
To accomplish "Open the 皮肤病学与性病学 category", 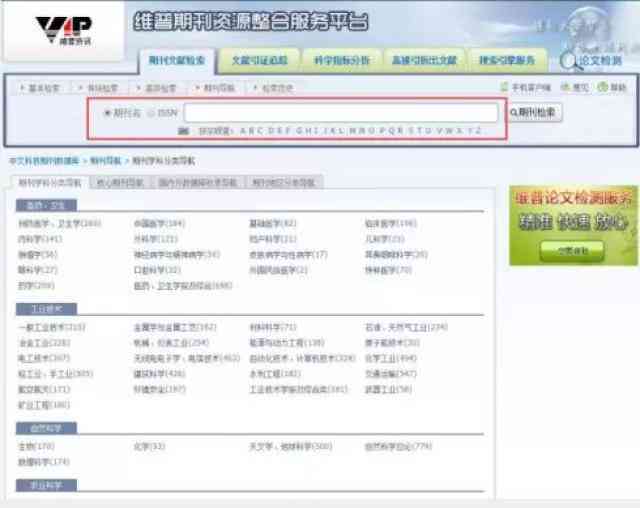I will point(289,255).
